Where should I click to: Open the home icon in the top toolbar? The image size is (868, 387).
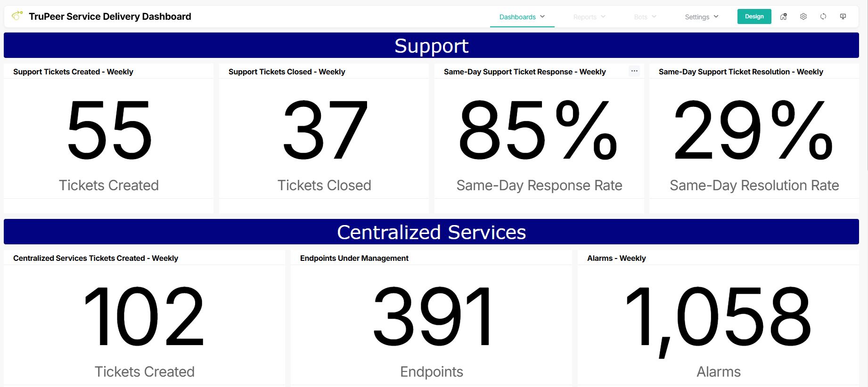click(784, 16)
